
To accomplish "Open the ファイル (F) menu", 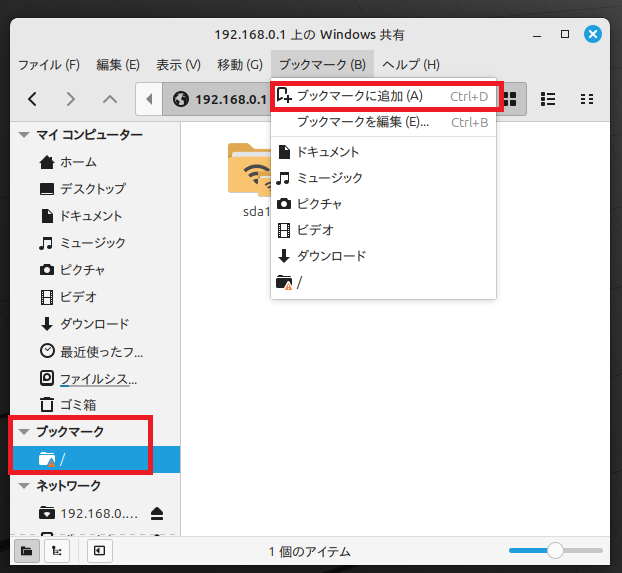I will coord(48,65).
